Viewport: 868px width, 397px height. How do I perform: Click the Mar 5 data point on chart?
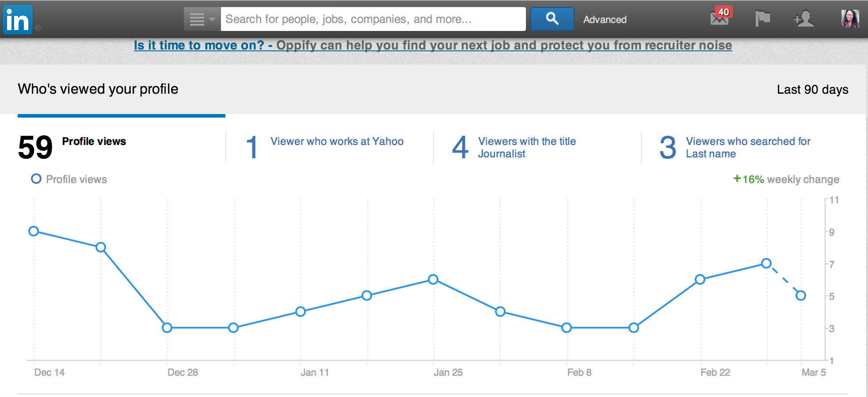[x=800, y=295]
